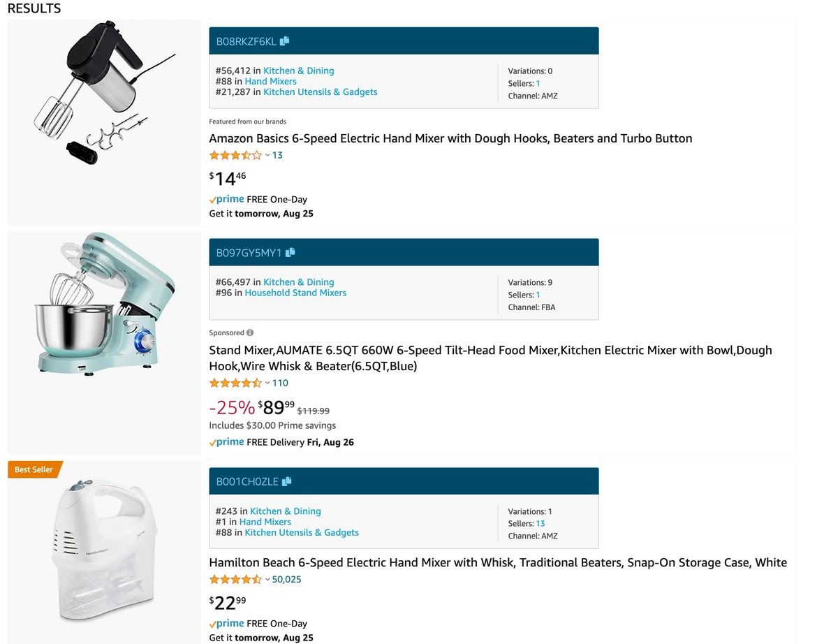The height and width of the screenshot is (644, 824).
Task: Open the Amazon Basics 6-Speed Hand Mixer title
Action: pos(450,138)
